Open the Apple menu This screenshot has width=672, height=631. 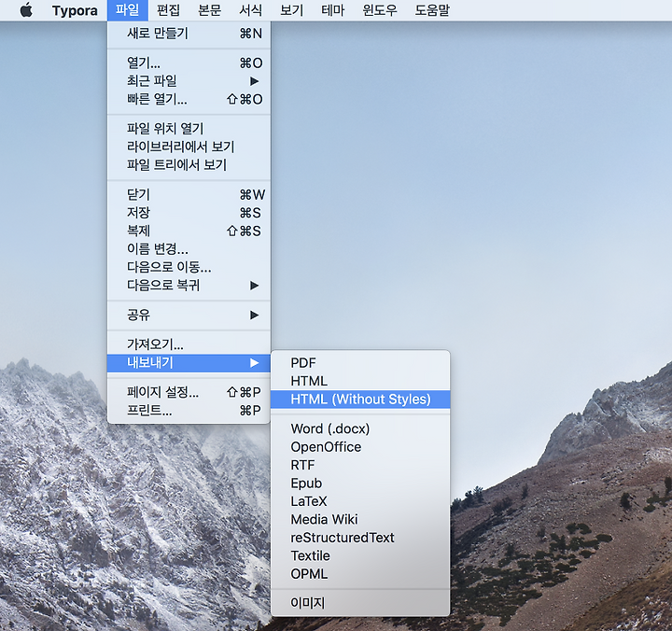coord(26,10)
